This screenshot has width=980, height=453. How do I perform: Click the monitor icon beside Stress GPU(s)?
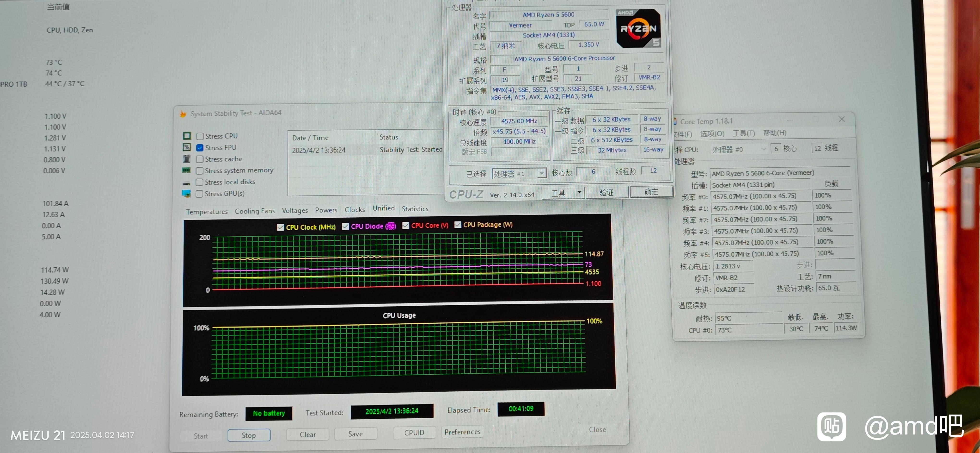[x=186, y=193]
